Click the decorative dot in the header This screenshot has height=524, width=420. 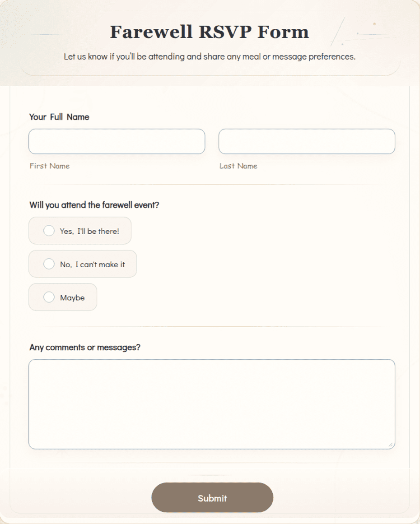(x=374, y=24)
